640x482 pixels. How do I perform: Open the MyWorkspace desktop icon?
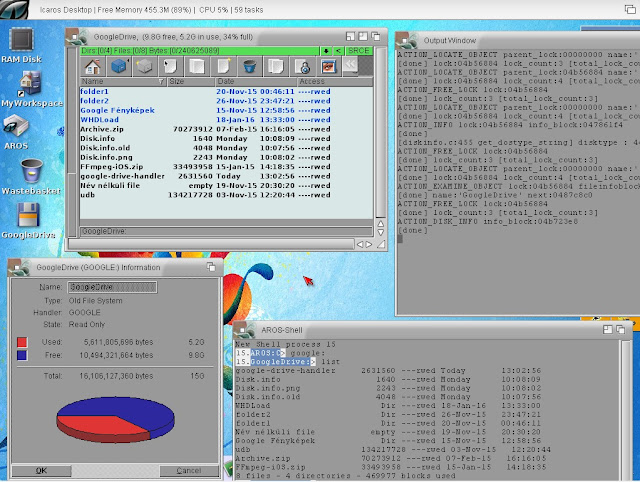pyautogui.click(x=31, y=89)
